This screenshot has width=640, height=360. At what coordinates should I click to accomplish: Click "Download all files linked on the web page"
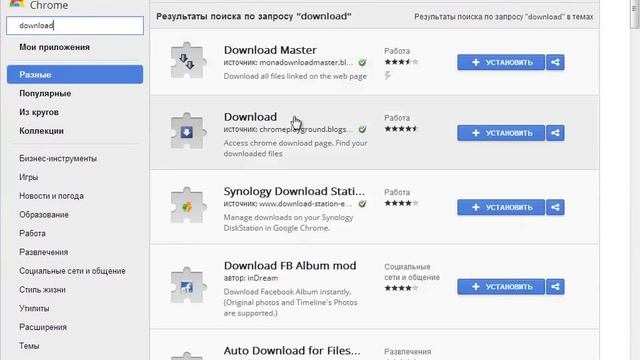click(295, 76)
